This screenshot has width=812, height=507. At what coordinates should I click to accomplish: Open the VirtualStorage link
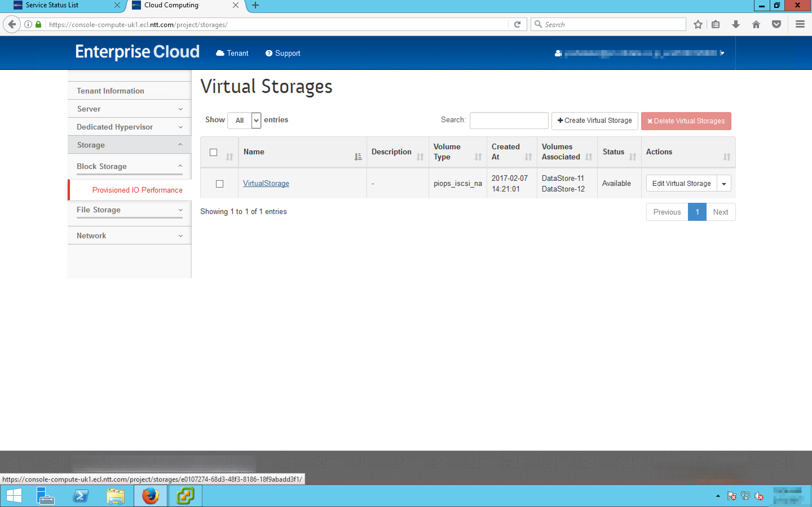click(x=266, y=183)
